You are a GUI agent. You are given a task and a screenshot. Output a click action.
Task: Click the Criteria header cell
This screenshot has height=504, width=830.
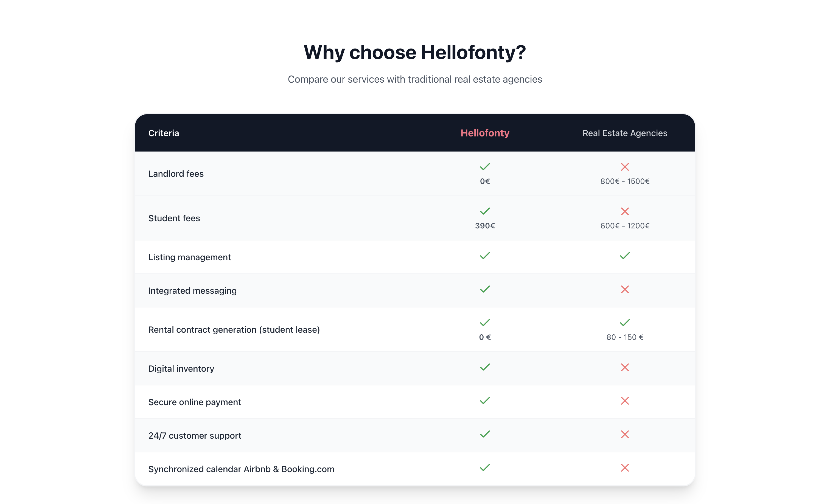163,133
